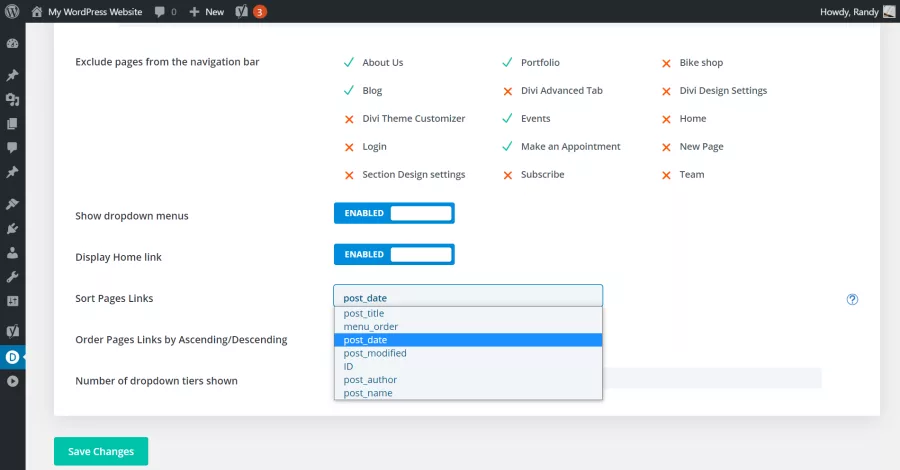The image size is (900, 470).
Task: Select post_author option
Action: pos(468,379)
